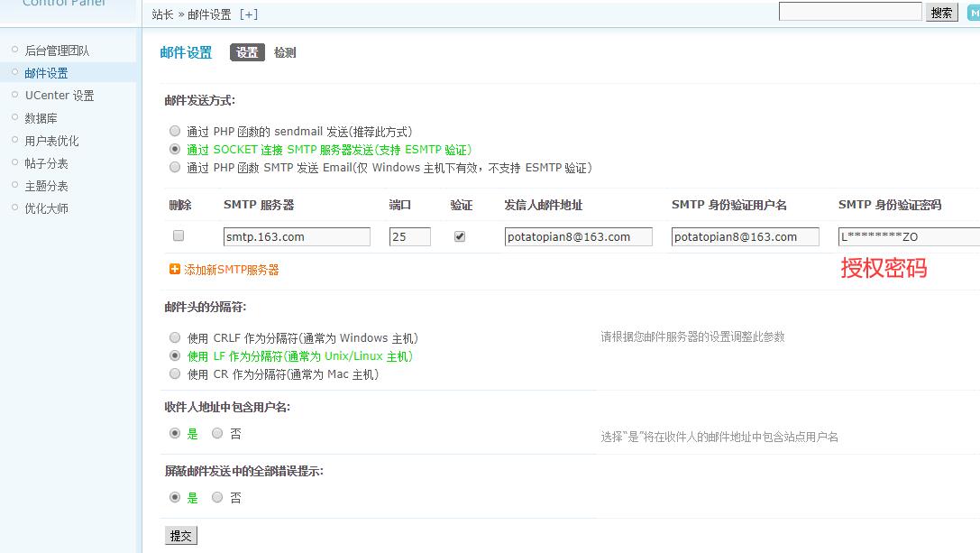This screenshot has width=980, height=553.
Task: Select PHP function SMTP Email sending option
Action: coord(175,167)
